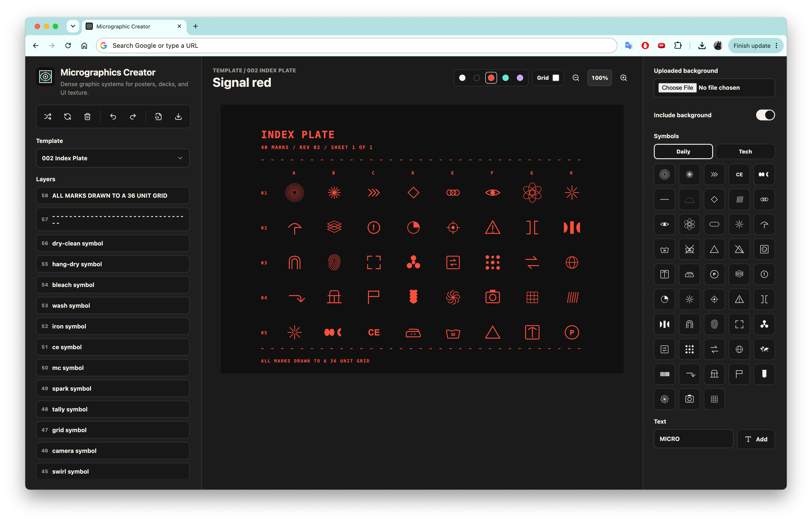
Task: Add the warning triangle symbol from palette
Action: (739, 299)
